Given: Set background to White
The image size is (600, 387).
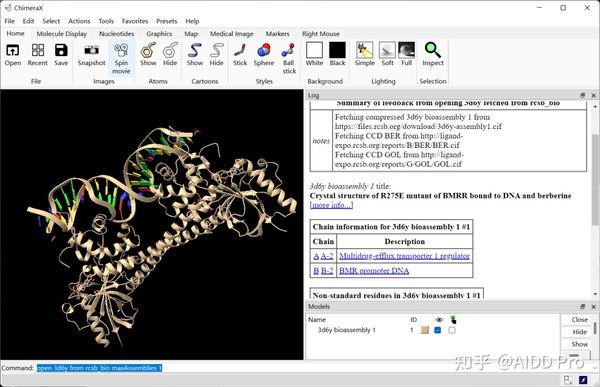Looking at the screenshot, I should click(x=314, y=55).
